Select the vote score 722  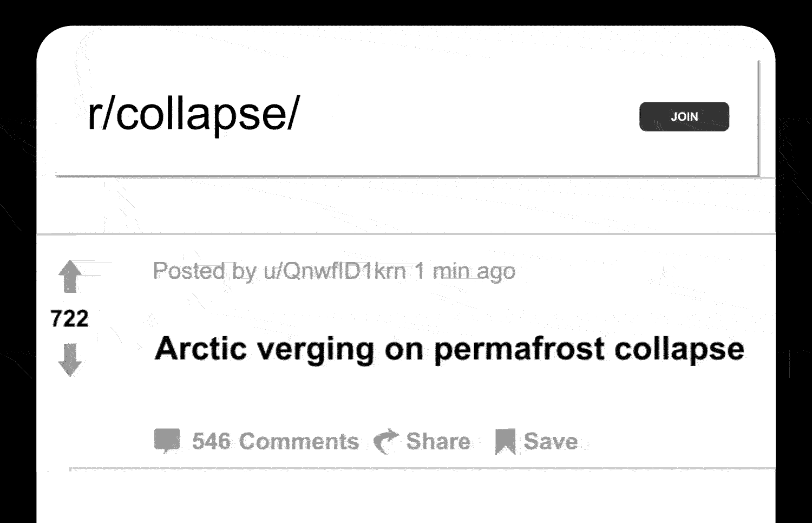[69, 318]
